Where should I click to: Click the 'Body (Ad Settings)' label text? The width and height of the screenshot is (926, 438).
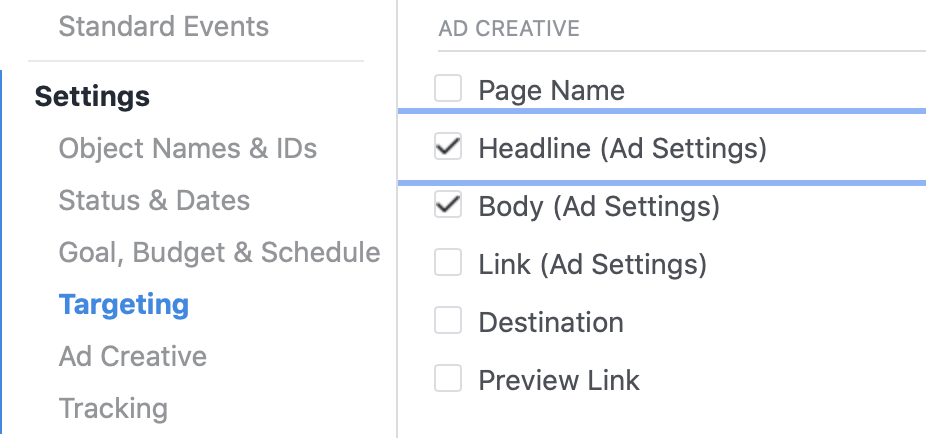point(599,207)
